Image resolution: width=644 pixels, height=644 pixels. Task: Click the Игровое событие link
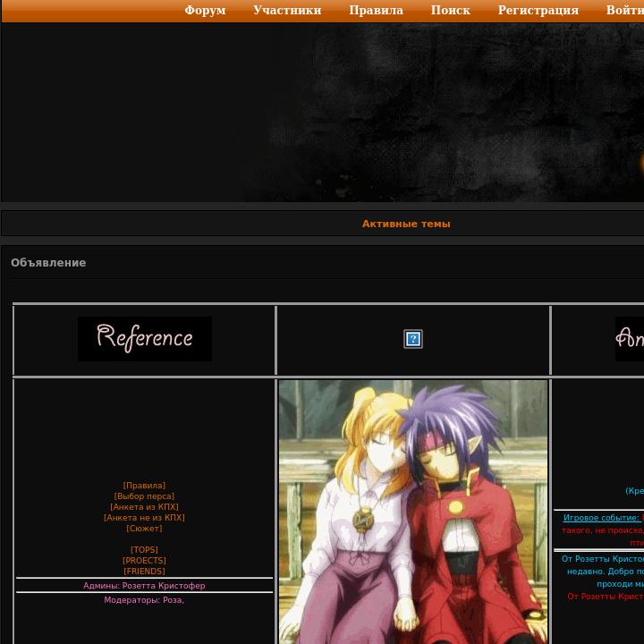click(602, 518)
